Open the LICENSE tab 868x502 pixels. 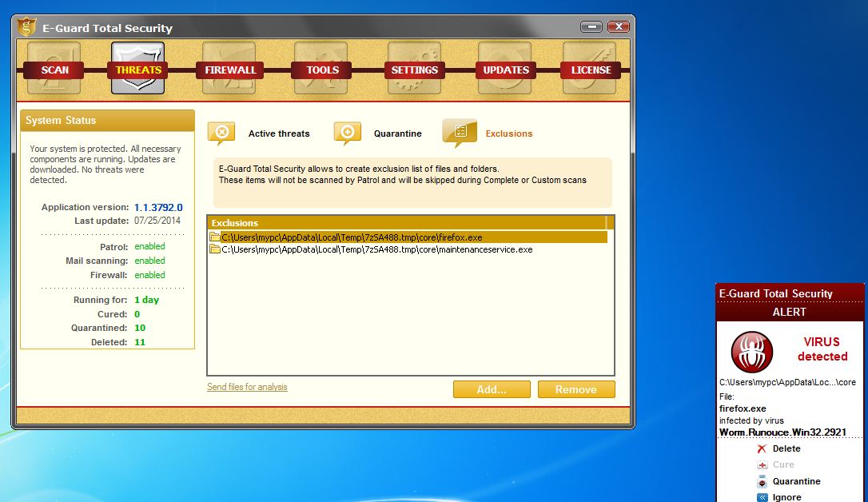591,70
